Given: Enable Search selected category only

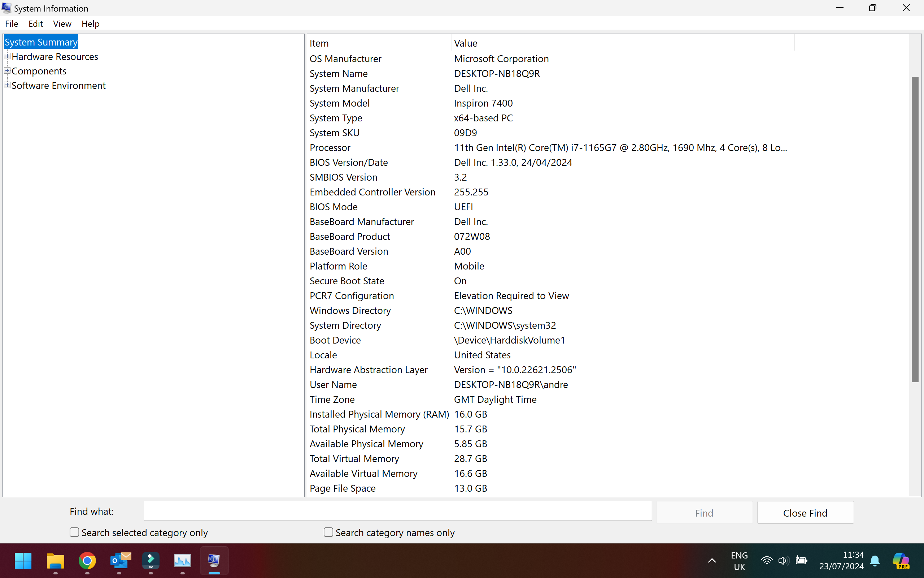Looking at the screenshot, I should click(74, 532).
